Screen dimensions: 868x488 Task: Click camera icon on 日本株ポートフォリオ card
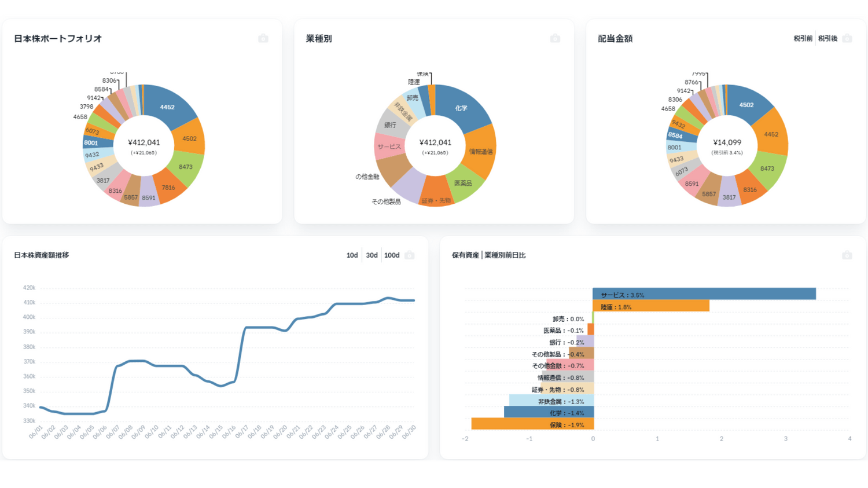pyautogui.click(x=263, y=38)
